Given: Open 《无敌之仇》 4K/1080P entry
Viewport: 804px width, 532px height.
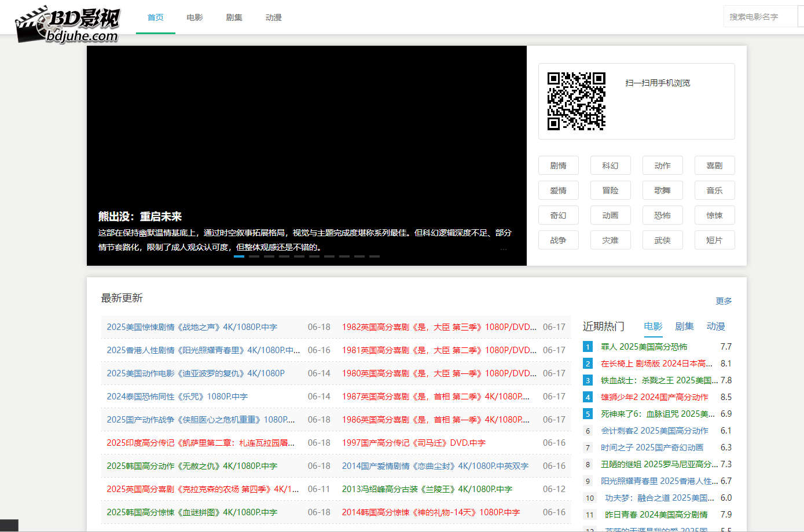Looking at the screenshot, I should pos(192,466).
